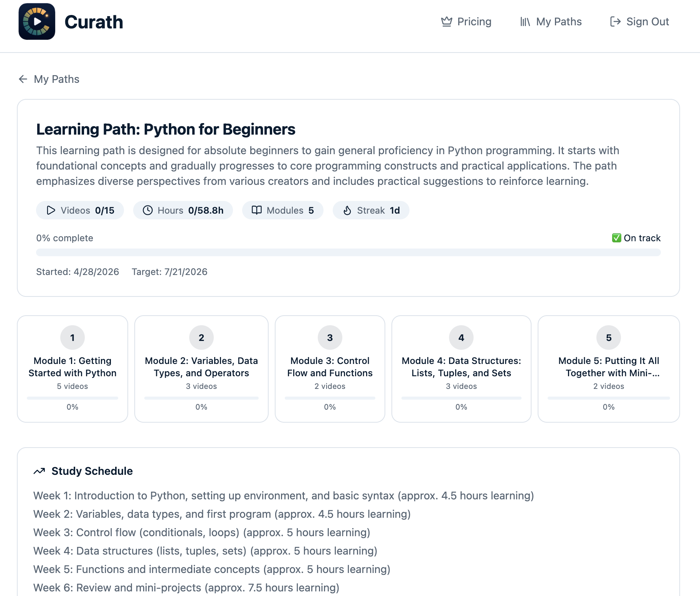
Task: Expand Module 5: Putting It All Together card
Action: tap(609, 369)
